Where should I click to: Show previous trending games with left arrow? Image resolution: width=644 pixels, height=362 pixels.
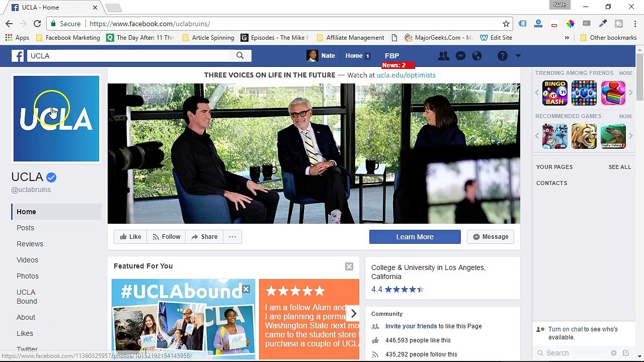pyautogui.click(x=537, y=93)
